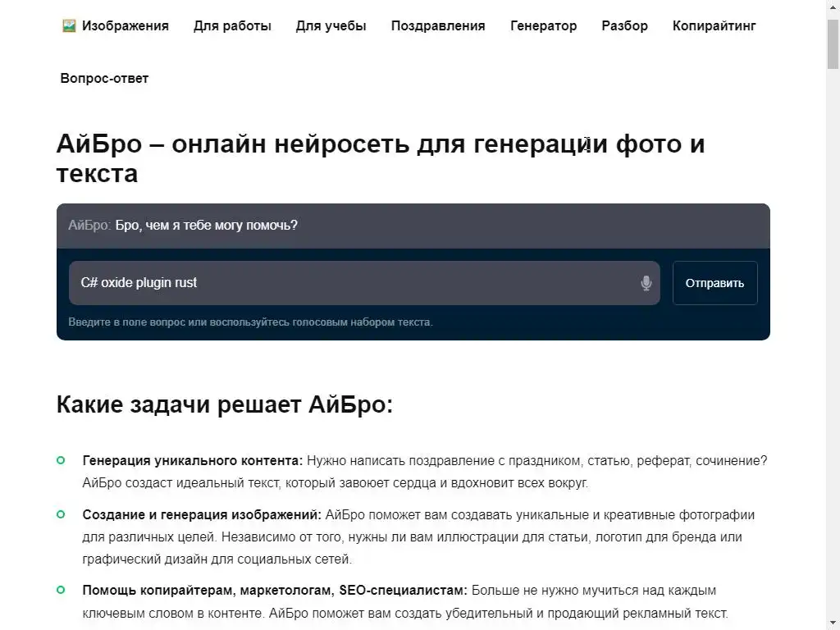This screenshot has width=840, height=630.
Task: Open the Вопрос-ответ menu item
Action: click(x=104, y=78)
